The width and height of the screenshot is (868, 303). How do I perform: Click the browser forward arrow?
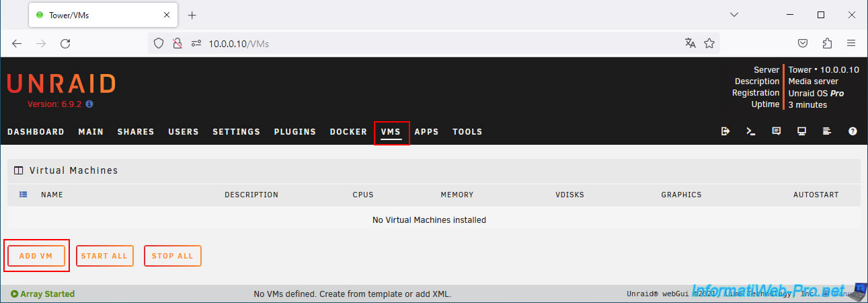(41, 43)
